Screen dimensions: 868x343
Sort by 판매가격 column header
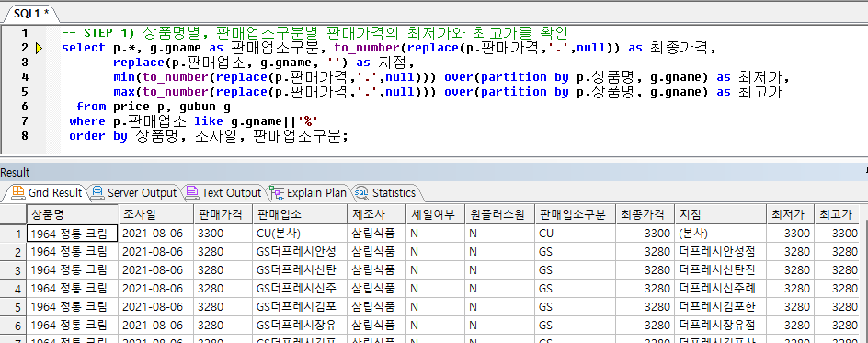click(x=223, y=214)
